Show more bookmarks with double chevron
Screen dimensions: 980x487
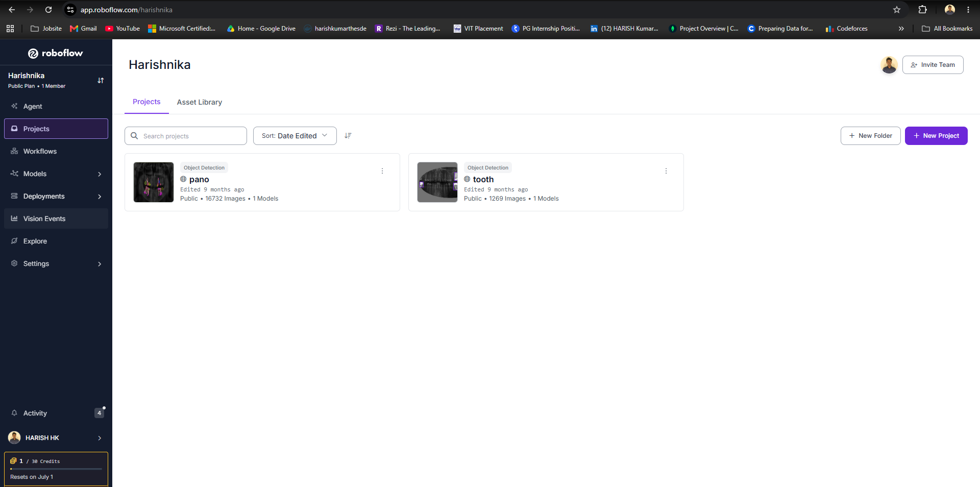901,29
